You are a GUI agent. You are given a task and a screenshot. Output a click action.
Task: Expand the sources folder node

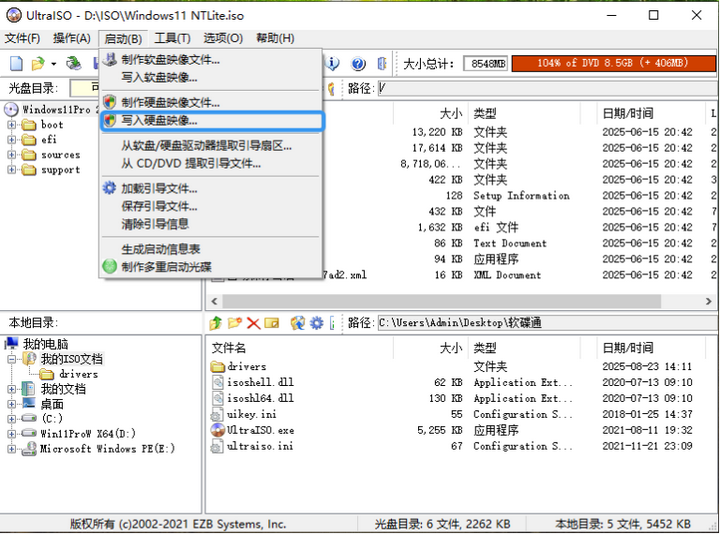11,155
